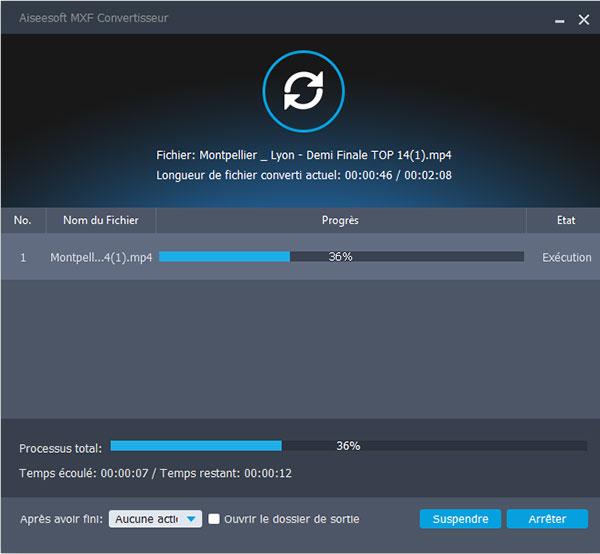The height and width of the screenshot is (554, 600).
Task: Click the Processus total progress bar
Action: pyautogui.click(x=348, y=446)
